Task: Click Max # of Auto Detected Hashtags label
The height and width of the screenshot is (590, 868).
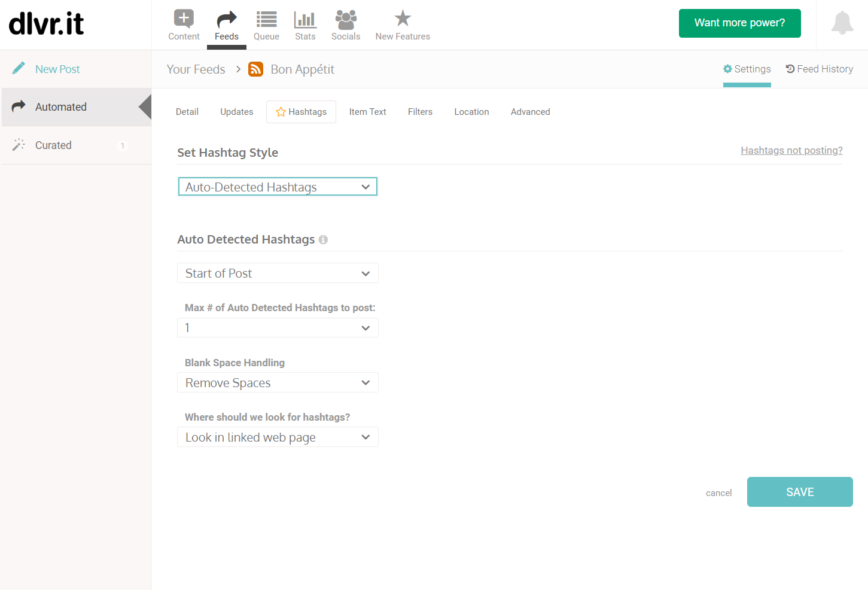Action: pyautogui.click(x=280, y=308)
